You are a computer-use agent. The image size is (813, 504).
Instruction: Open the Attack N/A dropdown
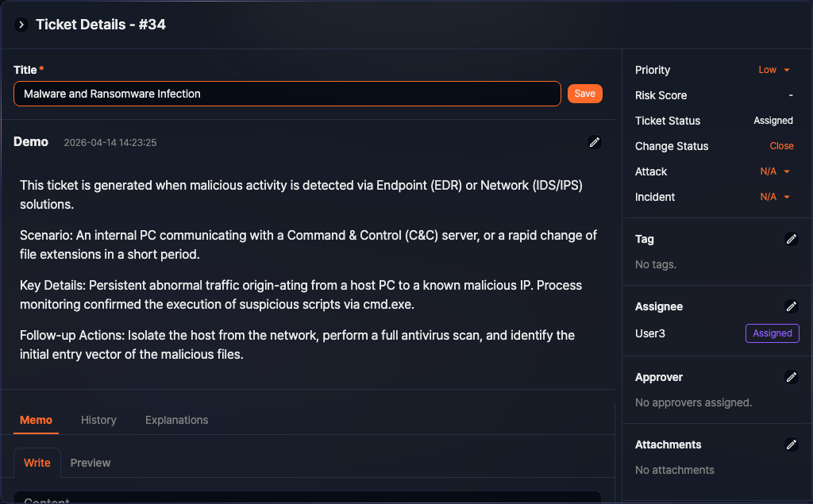pos(775,171)
